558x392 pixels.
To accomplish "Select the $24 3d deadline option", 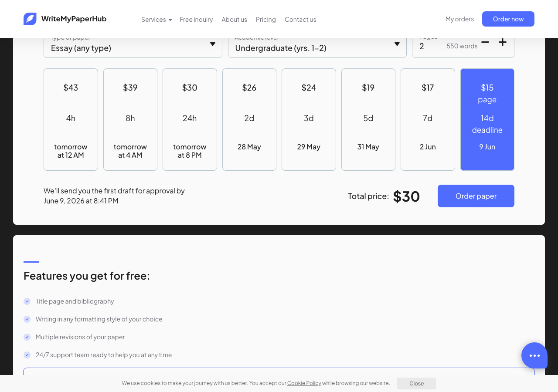I will pos(309,119).
